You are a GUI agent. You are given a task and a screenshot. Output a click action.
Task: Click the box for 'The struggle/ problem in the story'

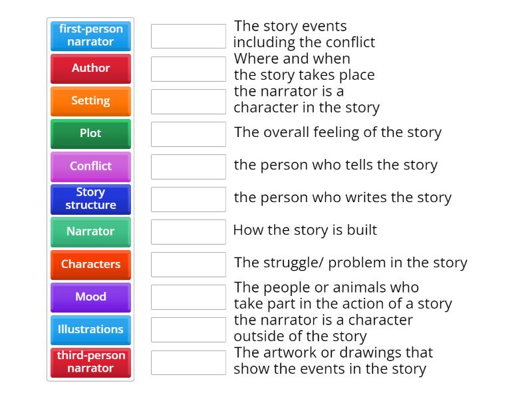coord(188,264)
